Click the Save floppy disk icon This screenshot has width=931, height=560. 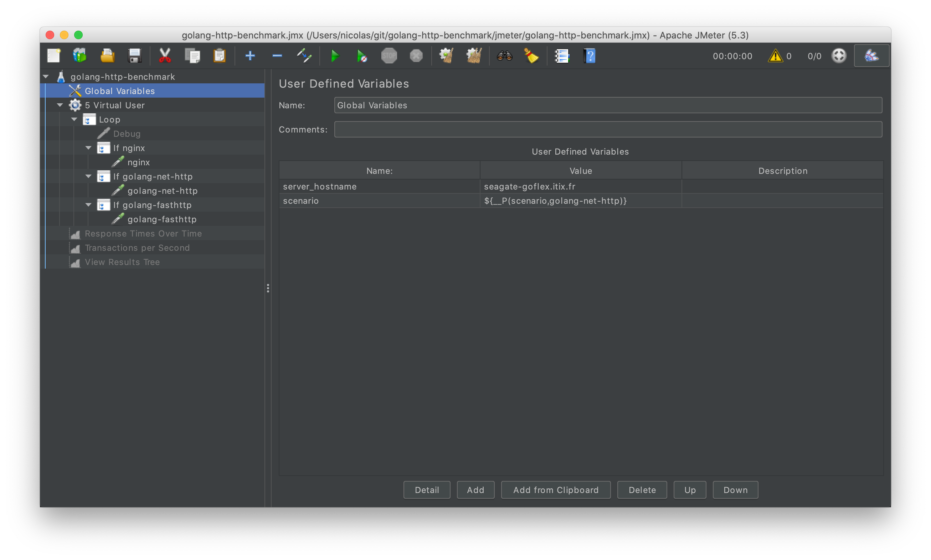click(x=135, y=56)
